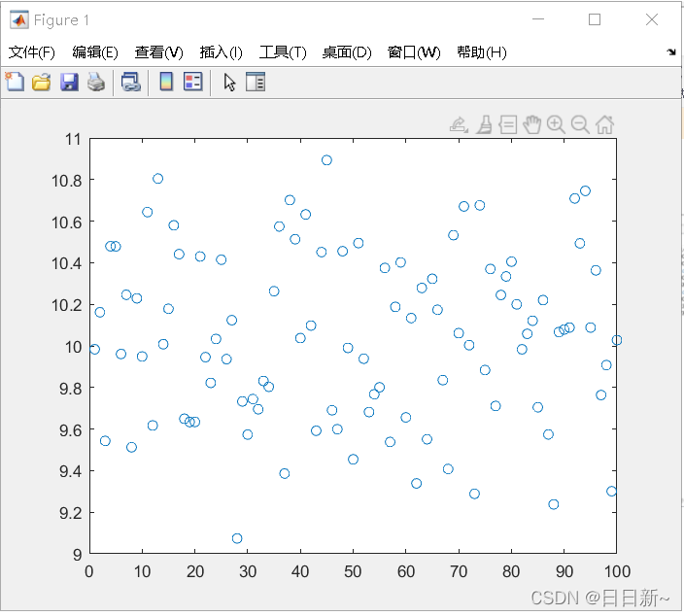Click the open file folder icon
The image size is (684, 616).
41,83
